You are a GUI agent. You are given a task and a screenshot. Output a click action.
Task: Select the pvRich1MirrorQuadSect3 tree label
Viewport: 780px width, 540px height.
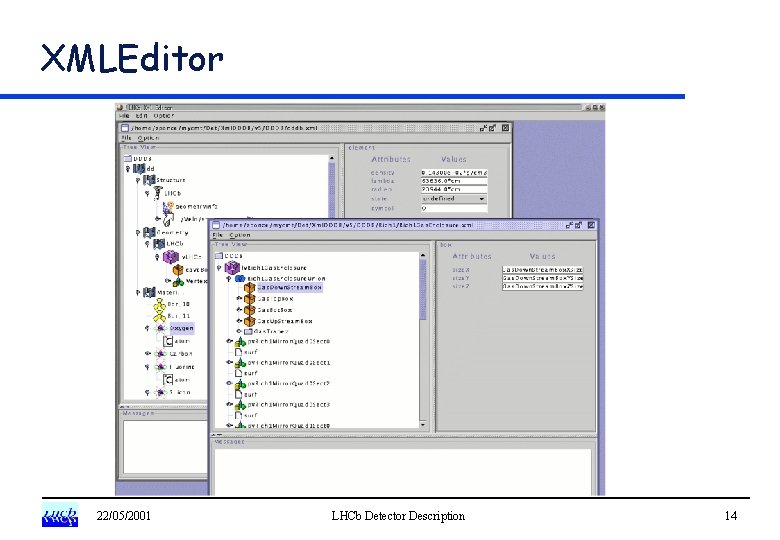(x=289, y=405)
